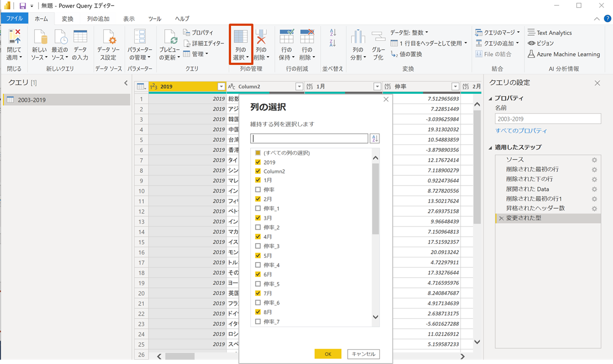Check the 伸率_5 checkbox
This screenshot has width=613, height=364.
pos(258,284)
